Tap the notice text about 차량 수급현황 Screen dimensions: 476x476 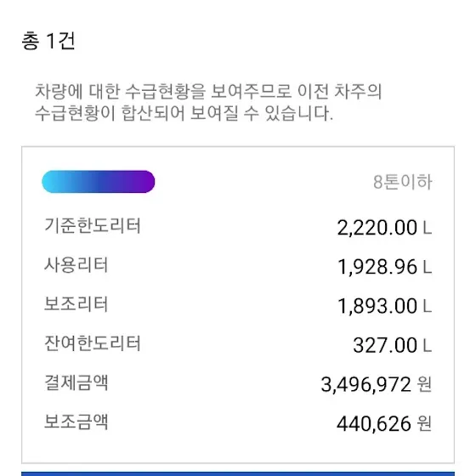pyautogui.click(x=208, y=102)
